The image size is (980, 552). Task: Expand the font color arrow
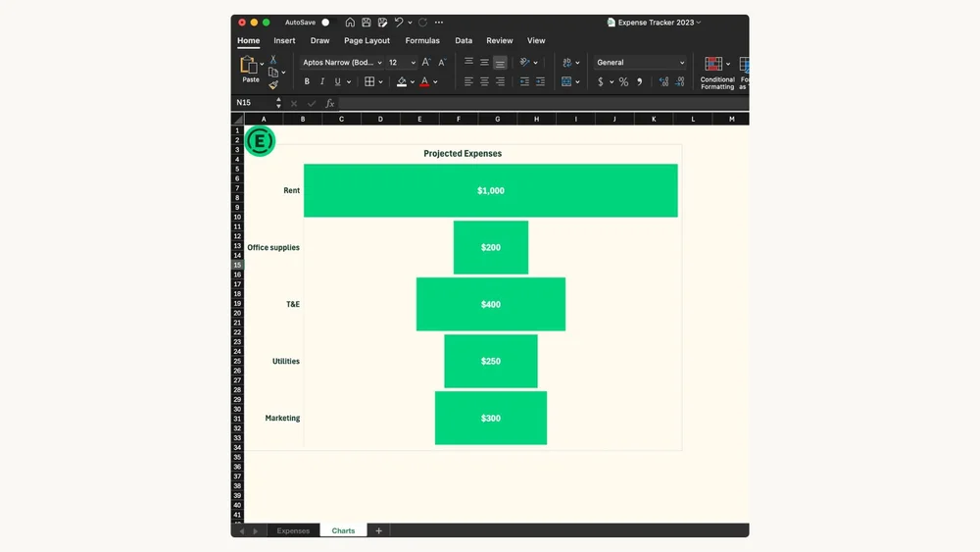(436, 82)
